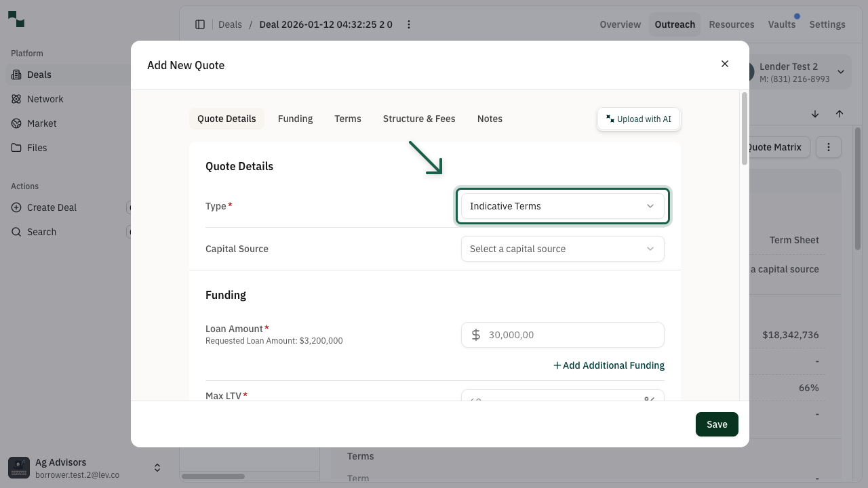868x488 pixels.
Task: Open the deal three-dot options menu
Action: (x=409, y=24)
